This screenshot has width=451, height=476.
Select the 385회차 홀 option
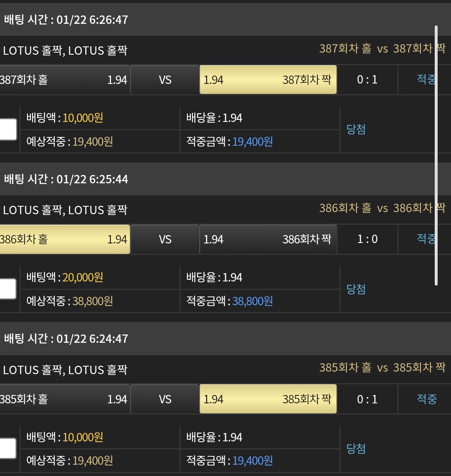click(64, 399)
